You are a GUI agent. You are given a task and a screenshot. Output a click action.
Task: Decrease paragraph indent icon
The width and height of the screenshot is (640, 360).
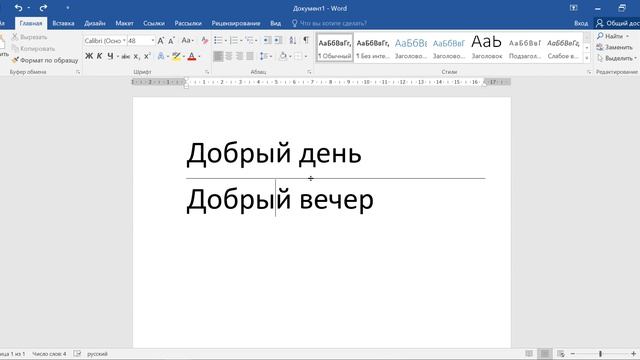coord(267,40)
